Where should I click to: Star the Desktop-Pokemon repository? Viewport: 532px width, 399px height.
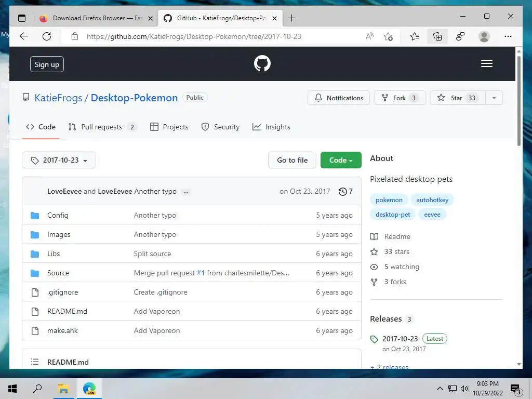(458, 98)
